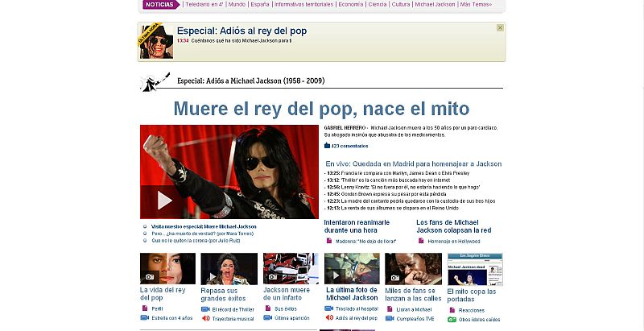Viewport: 644px width, 331px height.
Task: Click the camera overlay on La vida del rey del pop thumbnail
Action: point(150,277)
